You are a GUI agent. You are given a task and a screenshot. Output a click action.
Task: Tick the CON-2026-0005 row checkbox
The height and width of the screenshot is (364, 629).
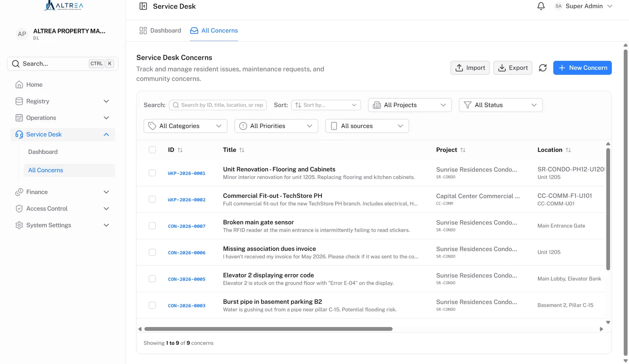pos(152,279)
